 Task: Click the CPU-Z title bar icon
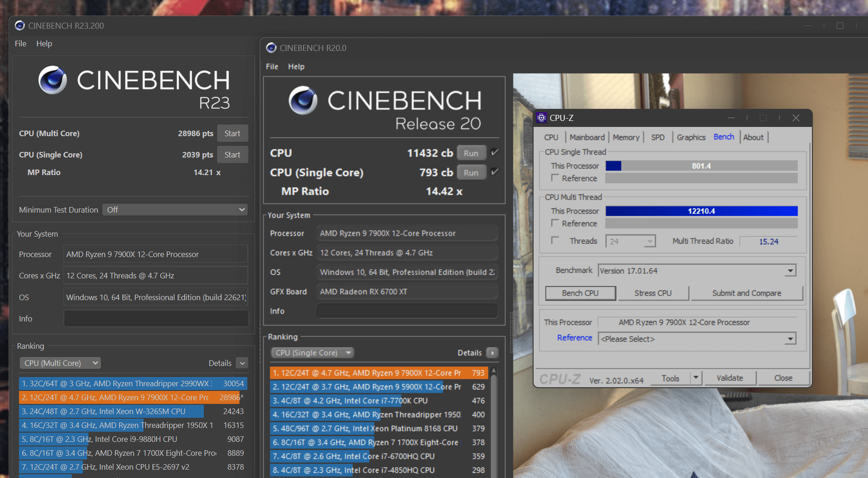(541, 118)
